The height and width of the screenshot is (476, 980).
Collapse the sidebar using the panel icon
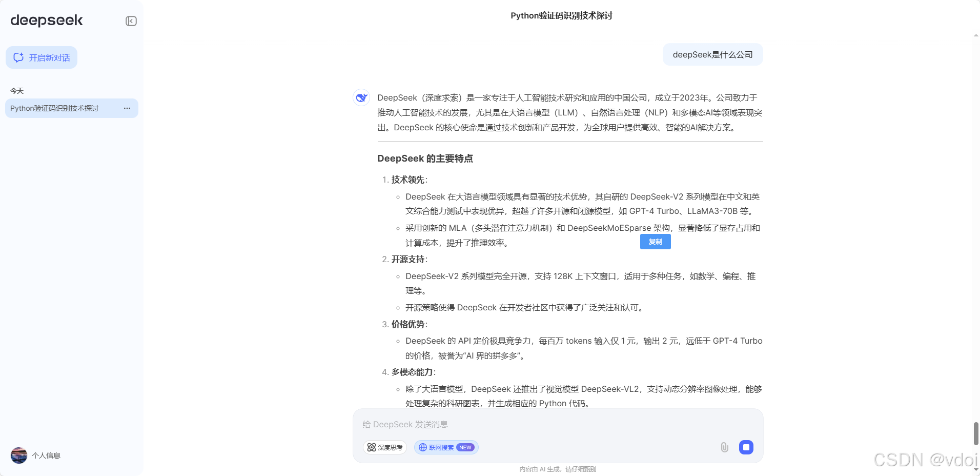pos(131,21)
